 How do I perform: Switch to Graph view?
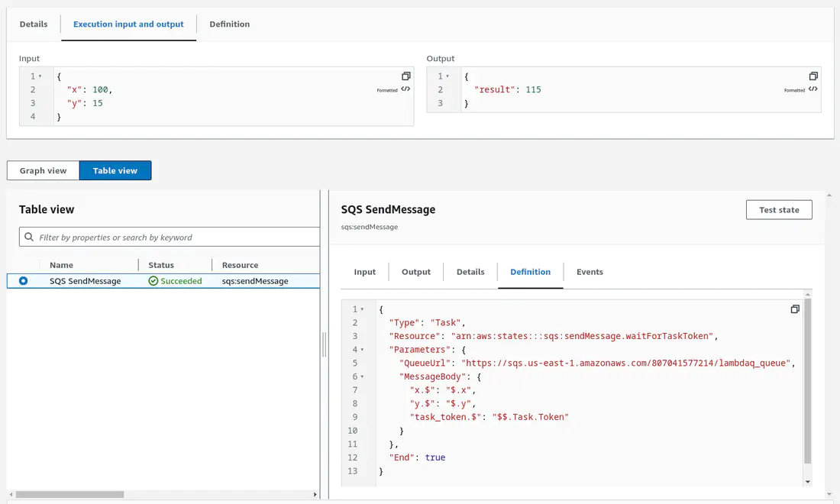point(44,170)
